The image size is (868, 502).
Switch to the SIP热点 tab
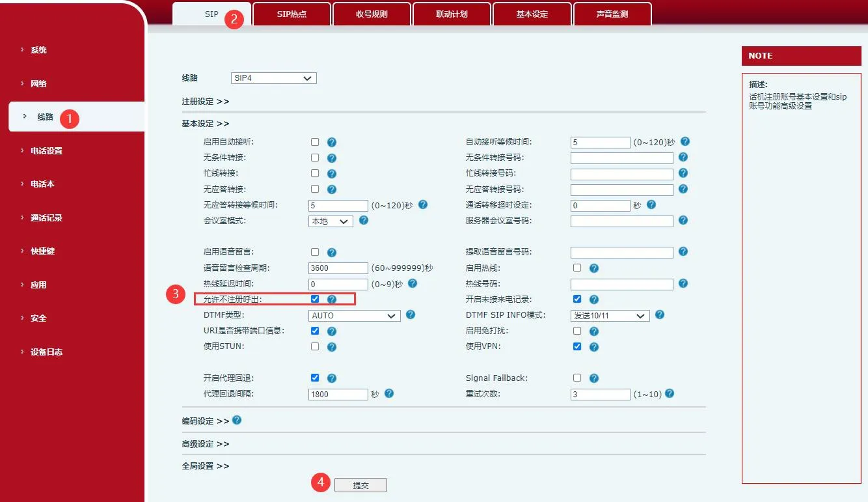292,14
